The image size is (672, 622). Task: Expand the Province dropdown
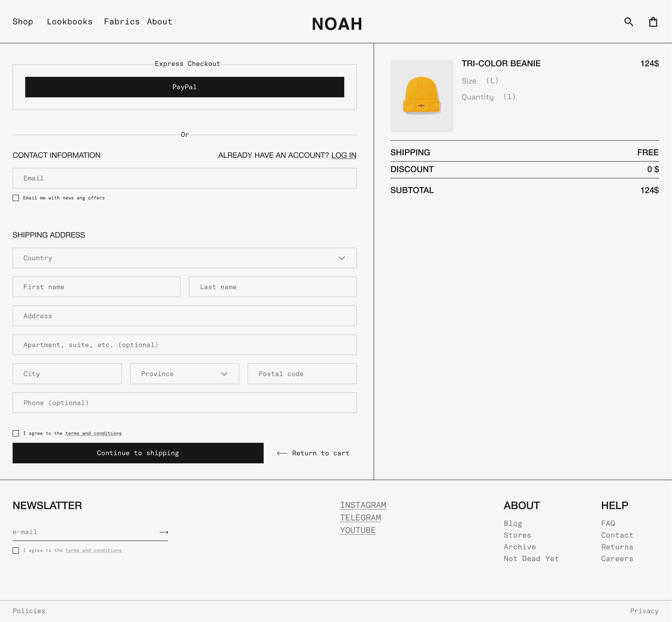pyautogui.click(x=184, y=374)
